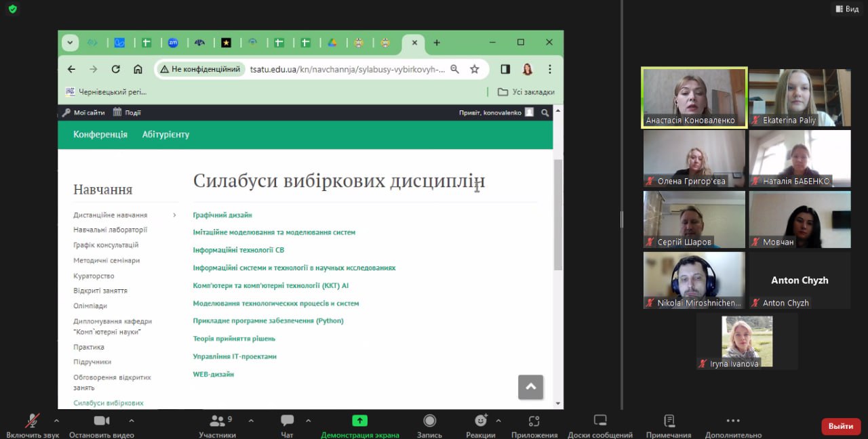Toggle the Chrome side panel

pyautogui.click(x=505, y=69)
